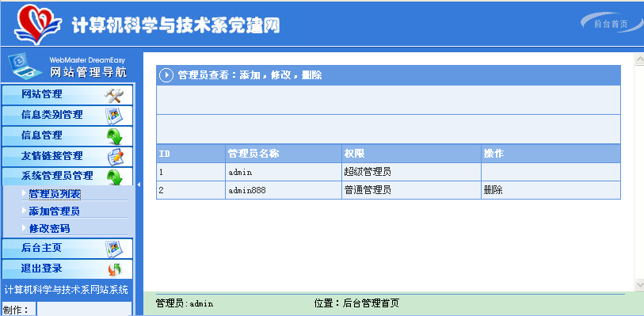Image resolution: width=644 pixels, height=316 pixels.
Task: Click the ID column header
Action: point(191,154)
